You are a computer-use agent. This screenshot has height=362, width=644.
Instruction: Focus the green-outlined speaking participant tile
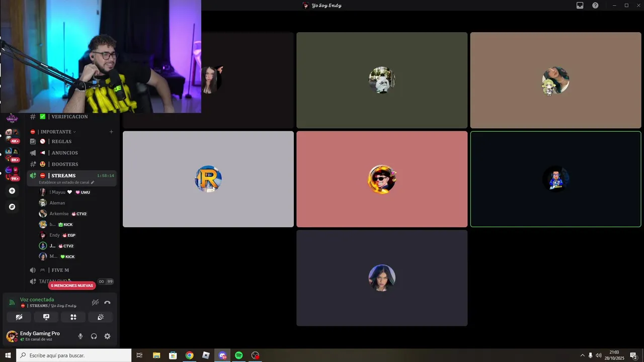click(x=555, y=179)
